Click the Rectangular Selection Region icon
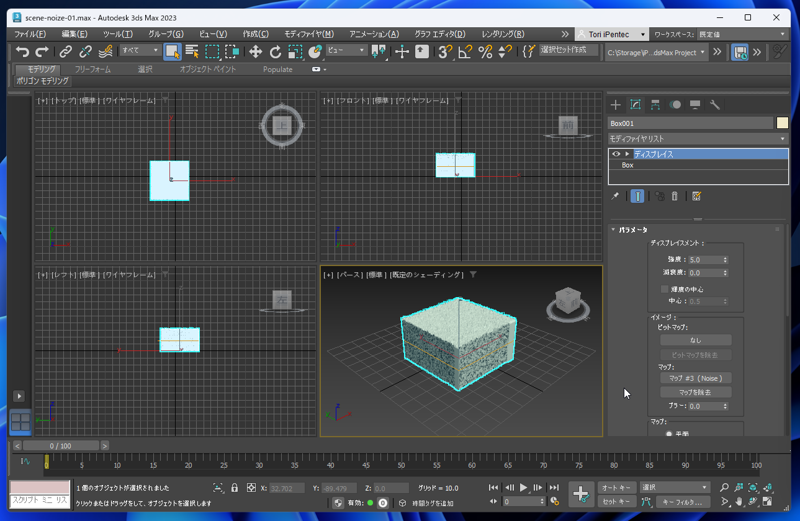The width and height of the screenshot is (800, 521). pyautogui.click(x=212, y=52)
